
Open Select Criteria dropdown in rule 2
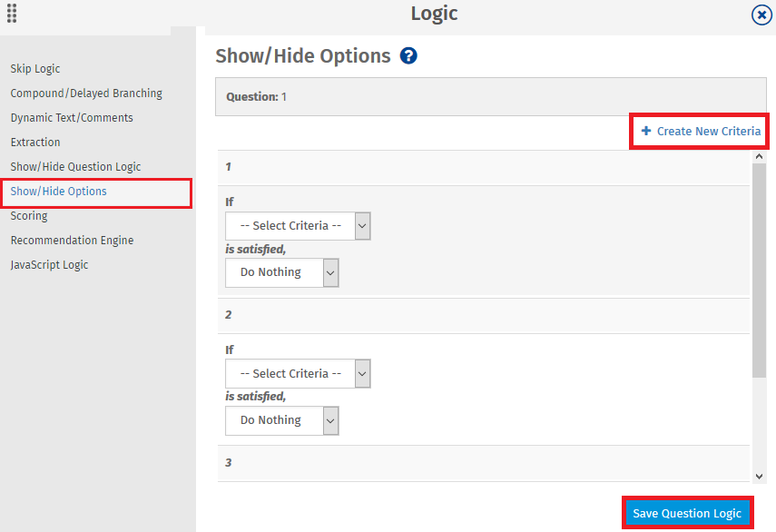[x=298, y=374]
